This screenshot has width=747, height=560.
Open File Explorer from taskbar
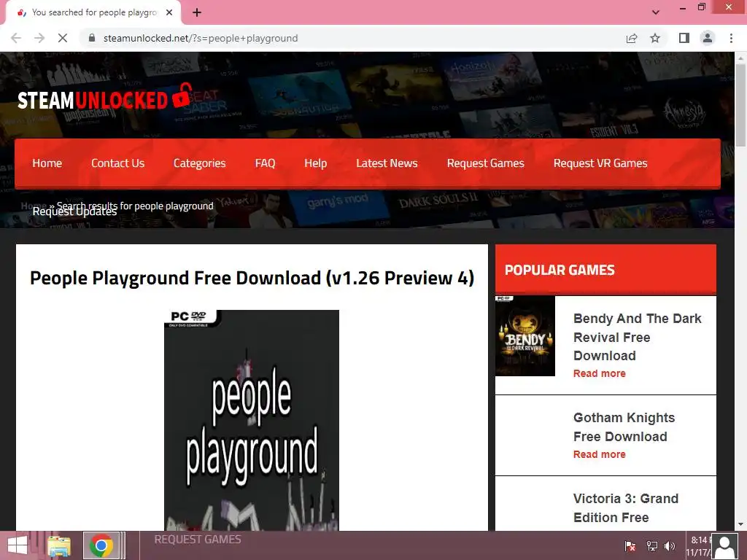[59, 545]
